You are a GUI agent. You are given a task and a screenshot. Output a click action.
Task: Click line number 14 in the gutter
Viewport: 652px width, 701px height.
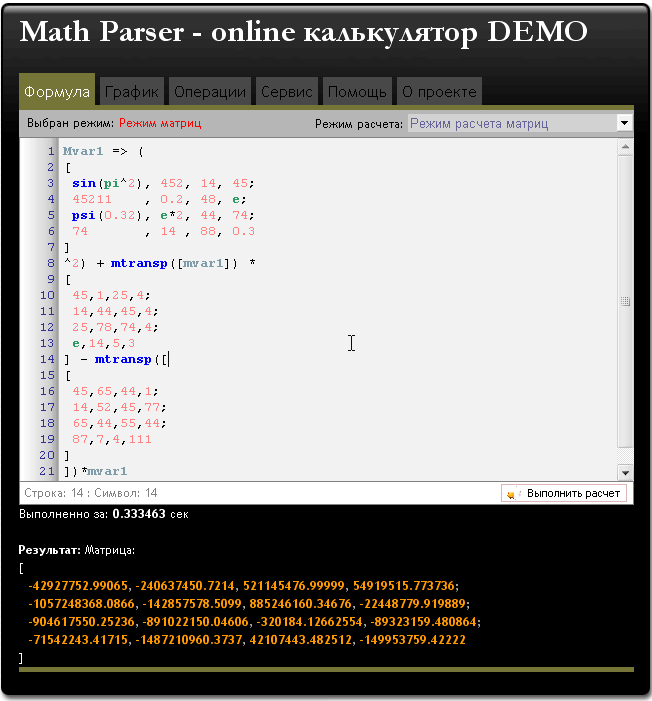(47, 359)
